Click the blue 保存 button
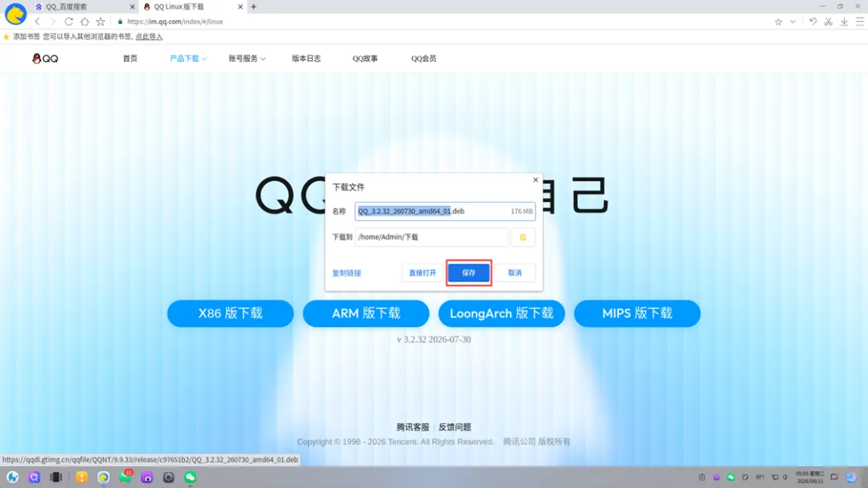The image size is (868, 488). [x=469, y=273]
